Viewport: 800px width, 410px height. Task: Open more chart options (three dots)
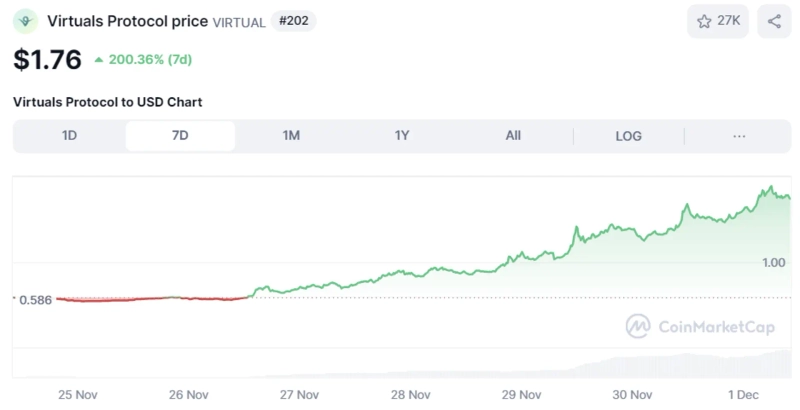point(739,136)
